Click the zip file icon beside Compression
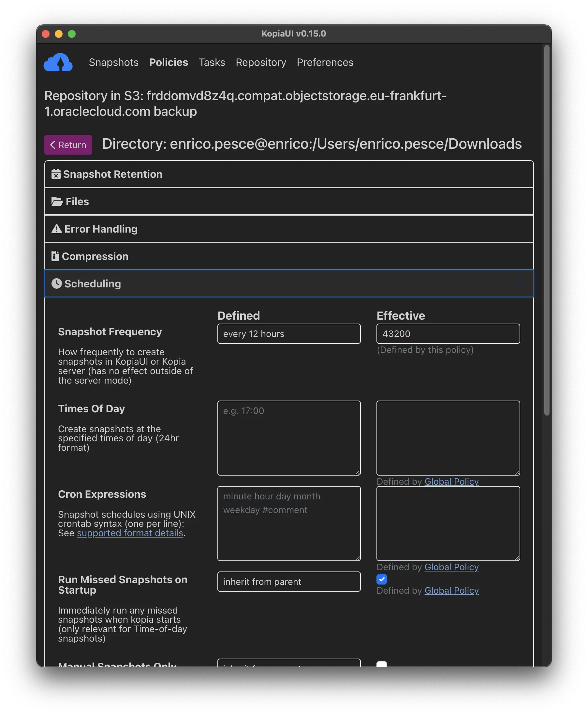 click(55, 256)
